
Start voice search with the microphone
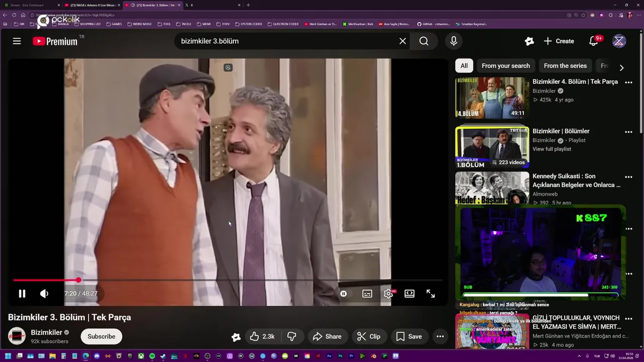click(x=453, y=41)
